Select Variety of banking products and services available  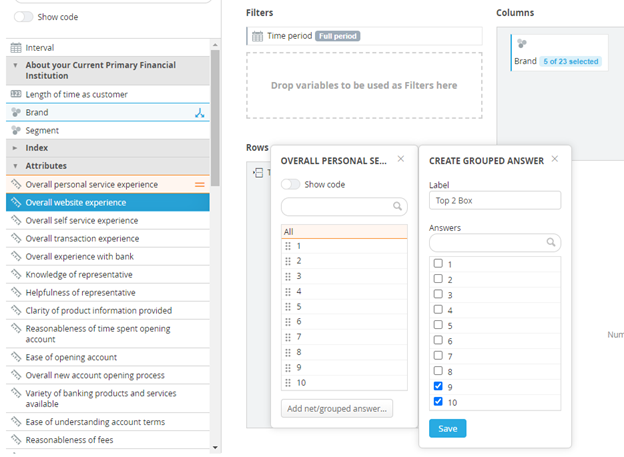pyautogui.click(x=108, y=398)
